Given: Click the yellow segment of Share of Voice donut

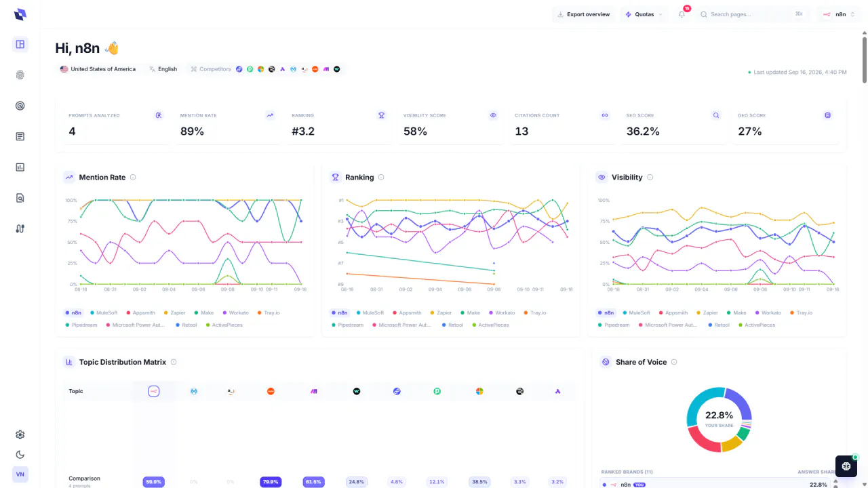Looking at the screenshot, I should [733, 445].
